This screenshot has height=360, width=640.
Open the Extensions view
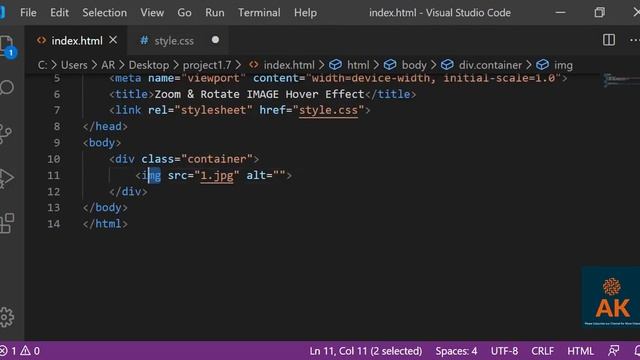pos(7,223)
